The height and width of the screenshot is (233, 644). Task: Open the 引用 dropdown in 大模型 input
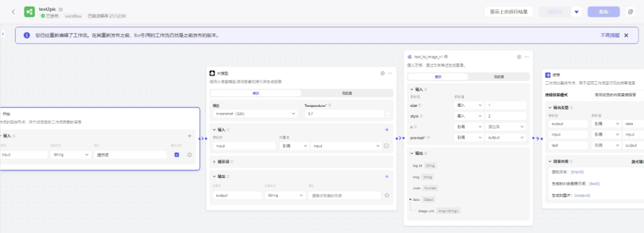(294, 146)
